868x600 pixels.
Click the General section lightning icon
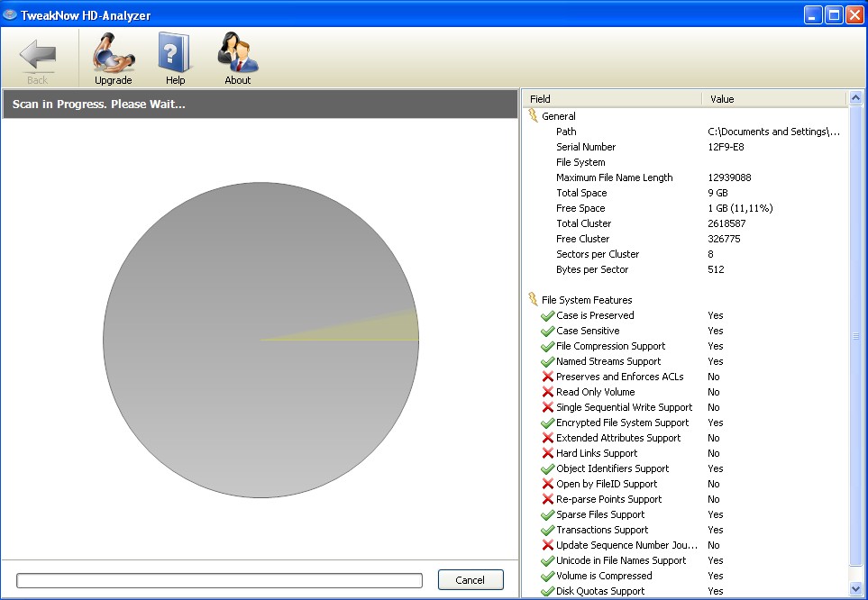click(533, 115)
